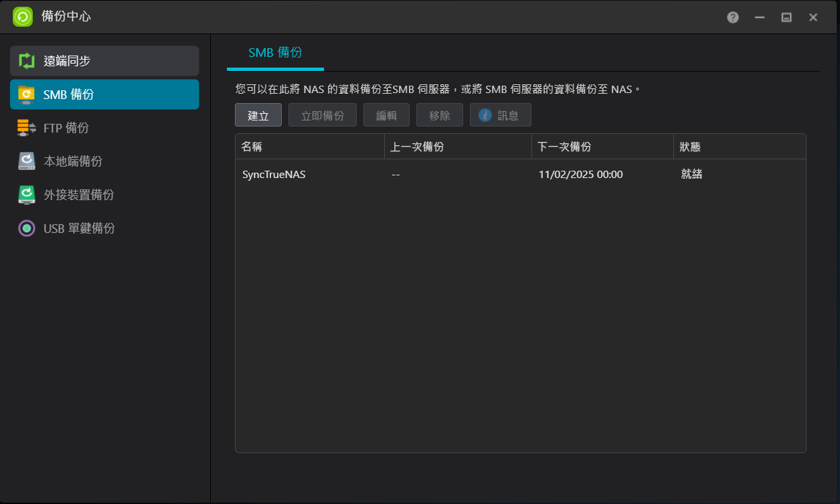The width and height of the screenshot is (840, 504).
Task: Click the USB 單鍵備份 circular icon
Action: tap(27, 228)
